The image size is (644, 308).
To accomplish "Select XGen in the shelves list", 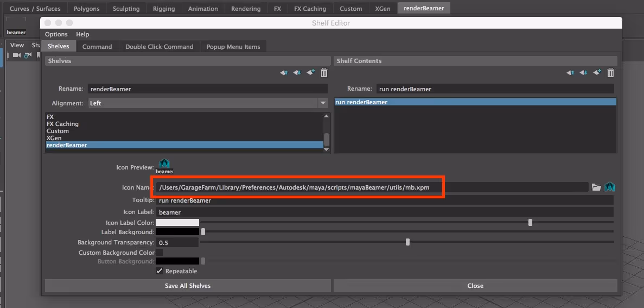I will point(184,138).
